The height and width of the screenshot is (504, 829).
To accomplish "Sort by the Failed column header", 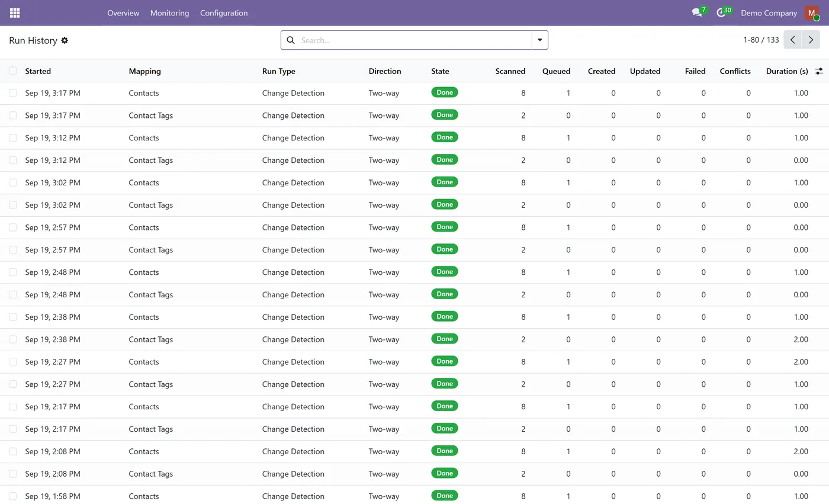I will pyautogui.click(x=695, y=71).
